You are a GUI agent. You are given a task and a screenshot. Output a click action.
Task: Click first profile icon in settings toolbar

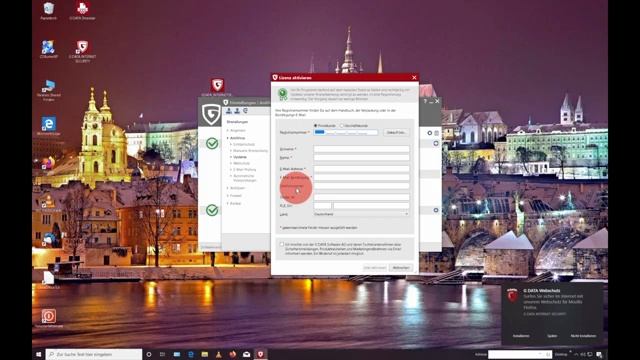[229, 111]
